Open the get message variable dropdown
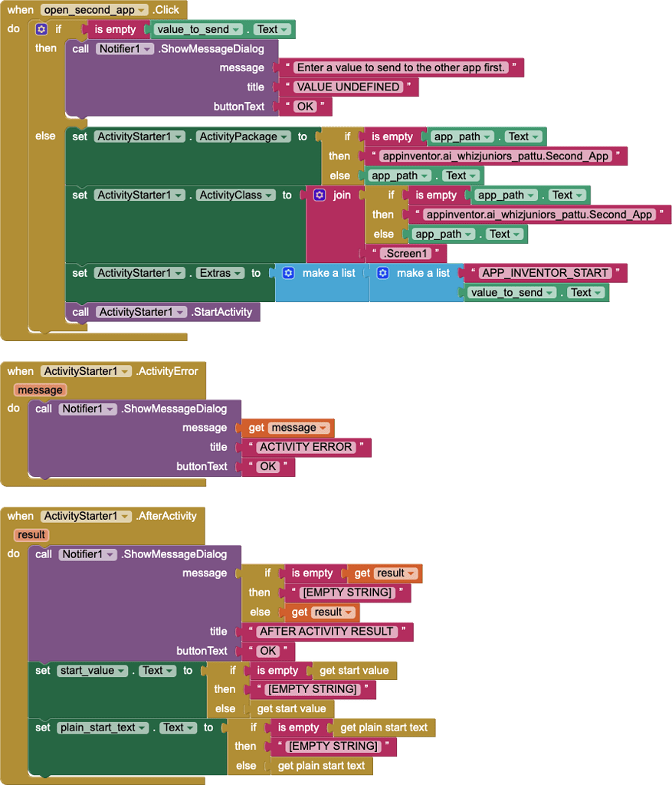The image size is (672, 785). pos(324,428)
